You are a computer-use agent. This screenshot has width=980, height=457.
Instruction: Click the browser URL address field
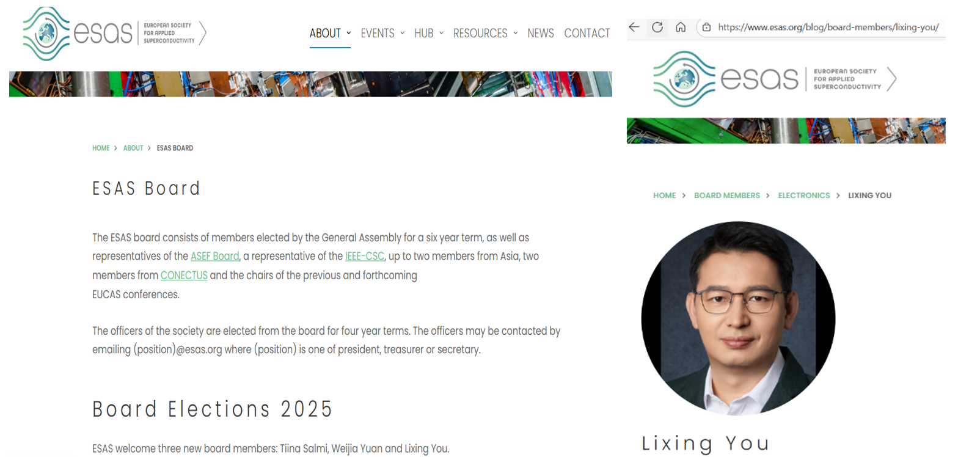pyautogui.click(x=828, y=27)
